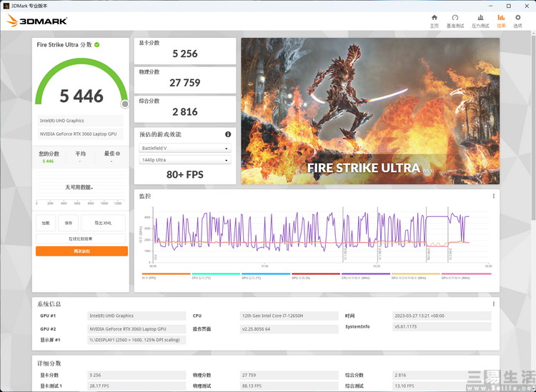Toggle the pink GPU clock (MHz) legend
Image resolution: width=536 pixels, height=392 pixels.
(x=466, y=276)
